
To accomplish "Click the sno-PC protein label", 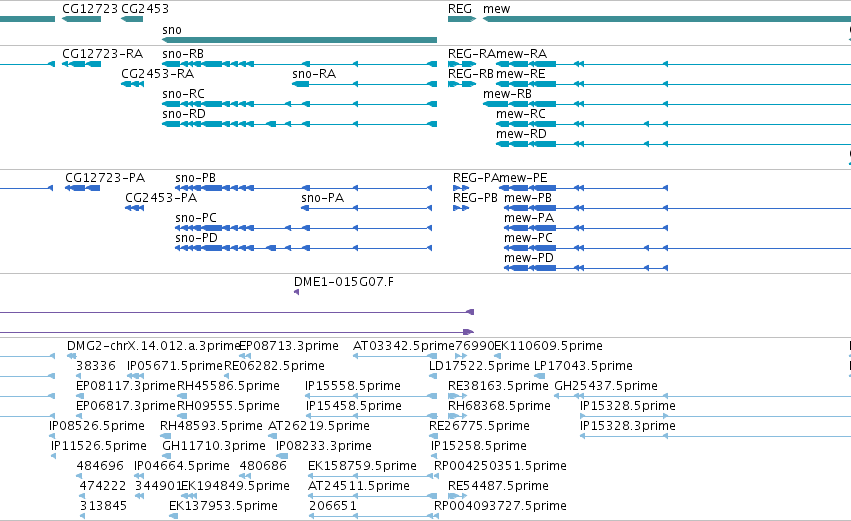I will click(196, 218).
